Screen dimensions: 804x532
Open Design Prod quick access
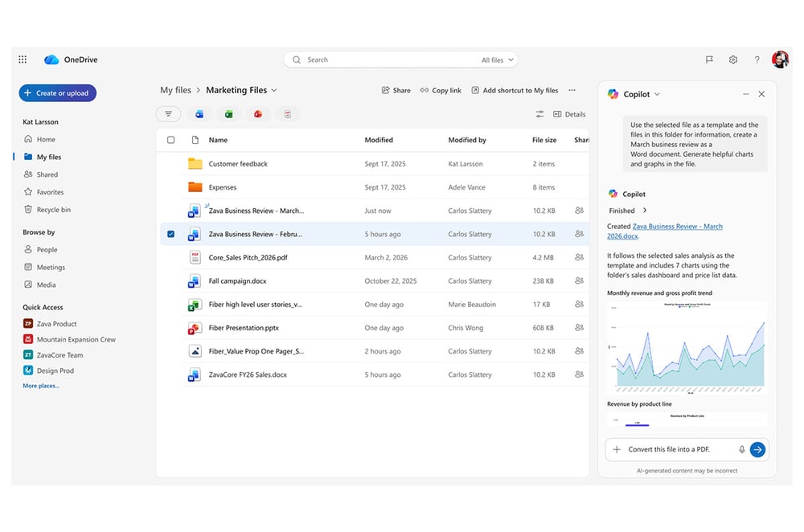click(48, 370)
